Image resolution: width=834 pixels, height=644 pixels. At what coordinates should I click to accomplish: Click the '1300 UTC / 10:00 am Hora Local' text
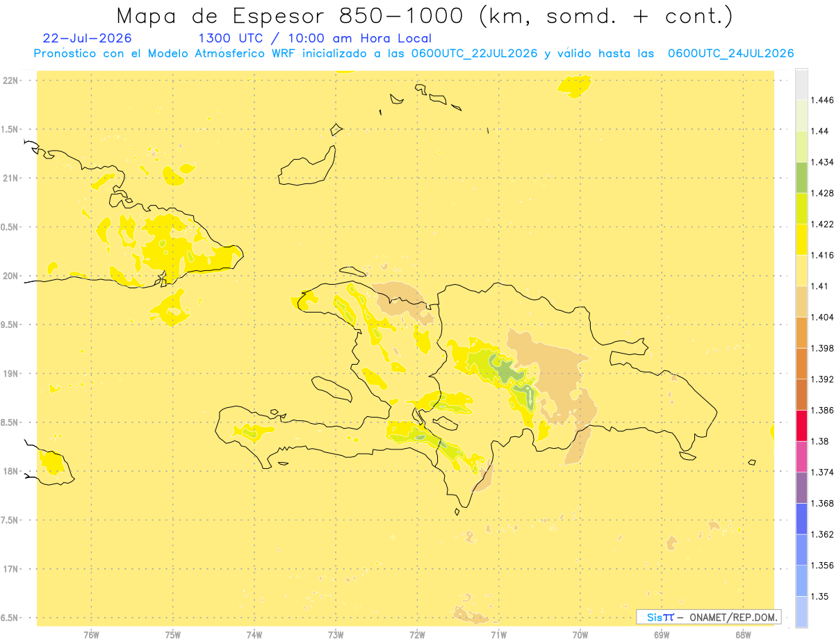click(x=315, y=39)
